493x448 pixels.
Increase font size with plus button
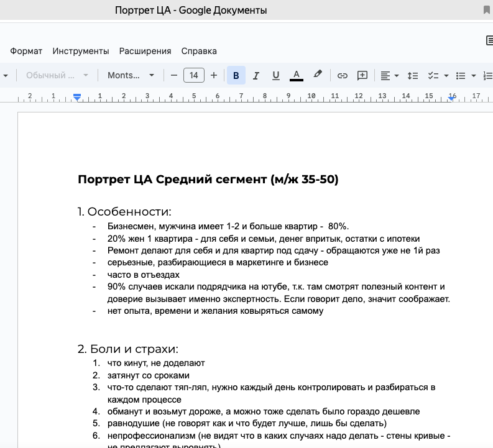click(214, 75)
